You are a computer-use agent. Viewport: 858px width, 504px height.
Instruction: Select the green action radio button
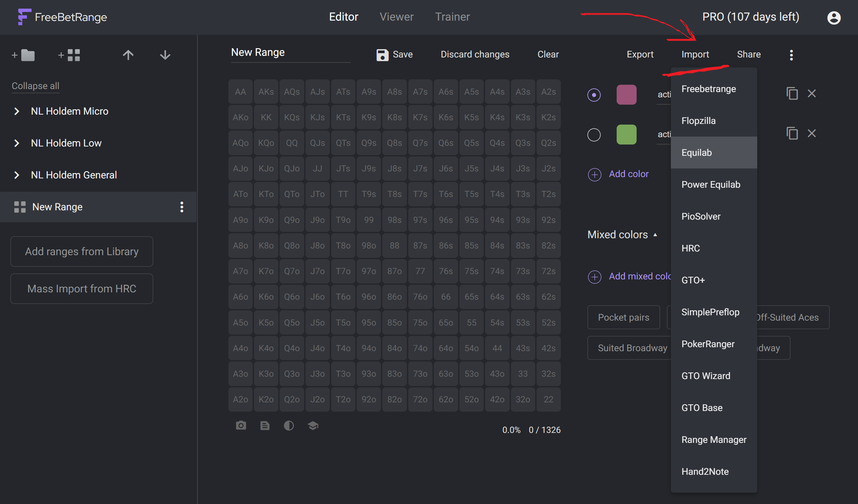coord(594,135)
